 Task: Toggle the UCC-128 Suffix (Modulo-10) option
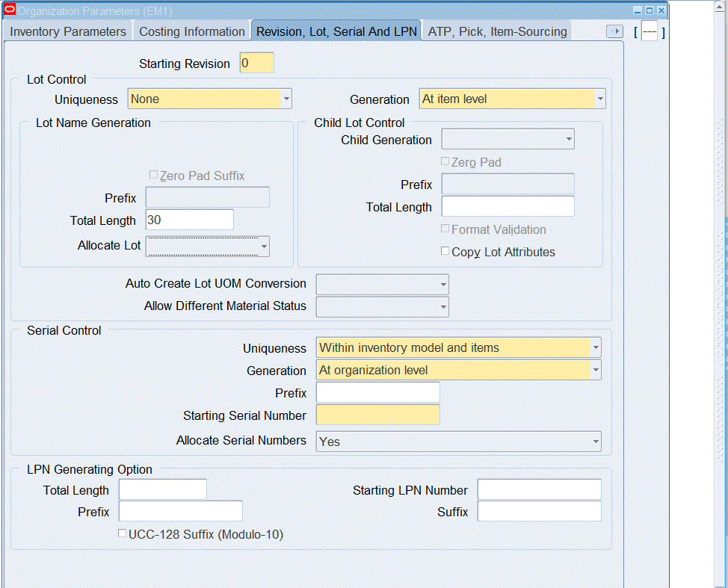pos(122,532)
